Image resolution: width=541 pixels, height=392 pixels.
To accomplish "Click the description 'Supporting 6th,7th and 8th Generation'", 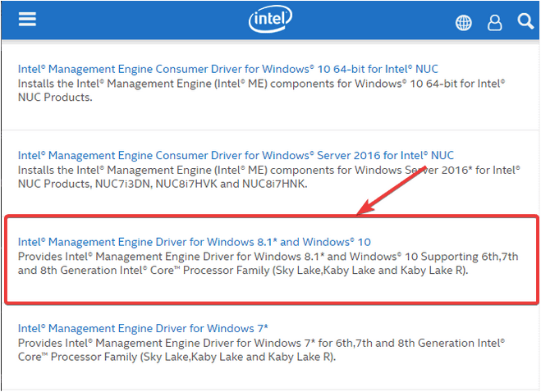I will [268, 263].
